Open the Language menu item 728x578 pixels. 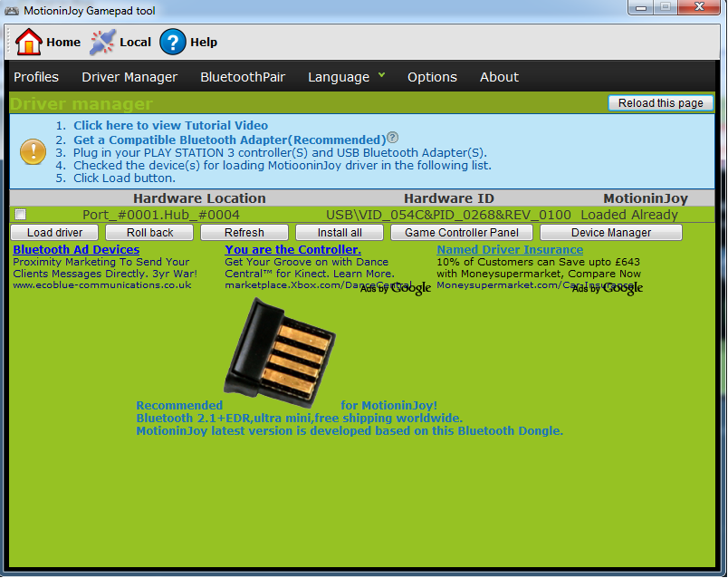(339, 77)
